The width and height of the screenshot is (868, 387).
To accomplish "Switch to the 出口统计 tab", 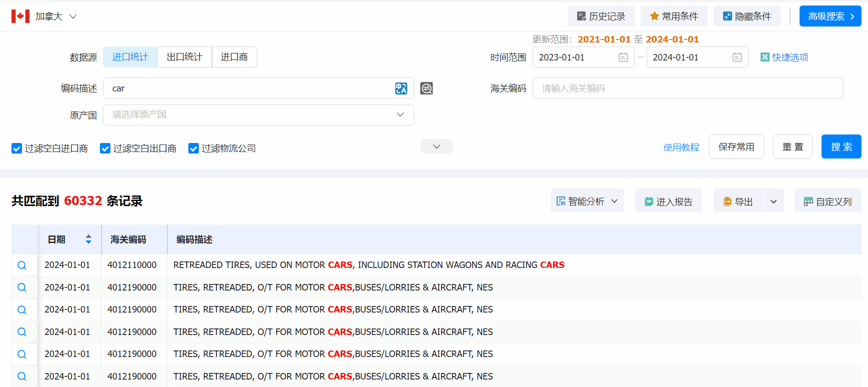I will pyautogui.click(x=184, y=57).
